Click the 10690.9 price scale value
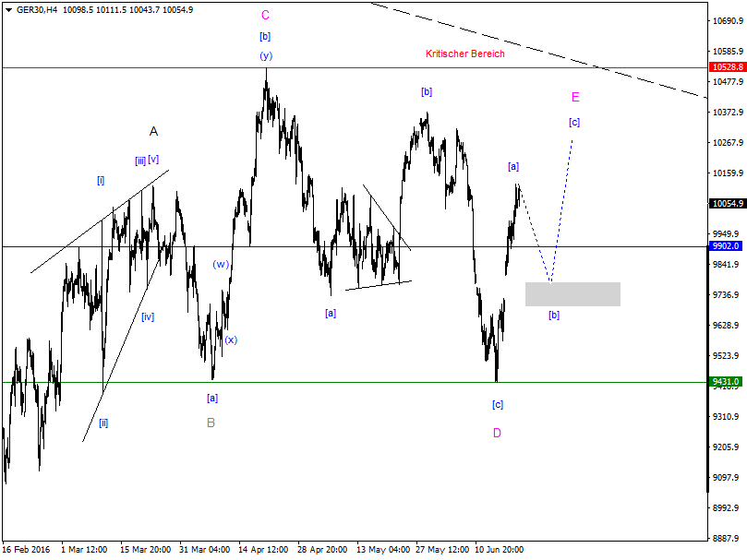Screen dimensions: 747x560 click(728, 21)
